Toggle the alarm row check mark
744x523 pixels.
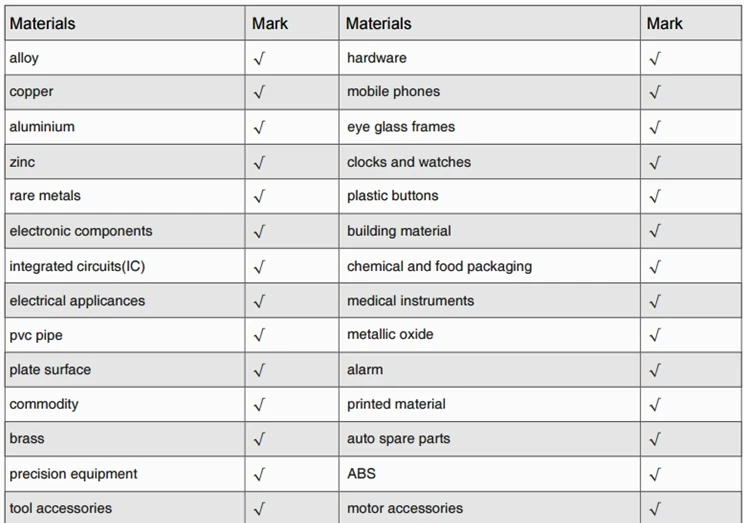655,371
